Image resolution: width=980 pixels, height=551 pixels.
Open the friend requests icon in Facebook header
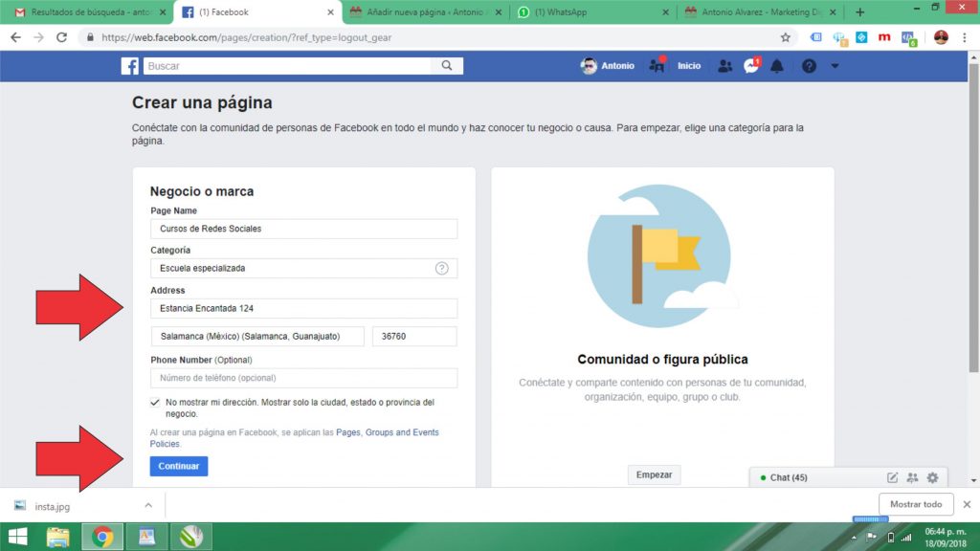click(x=725, y=66)
